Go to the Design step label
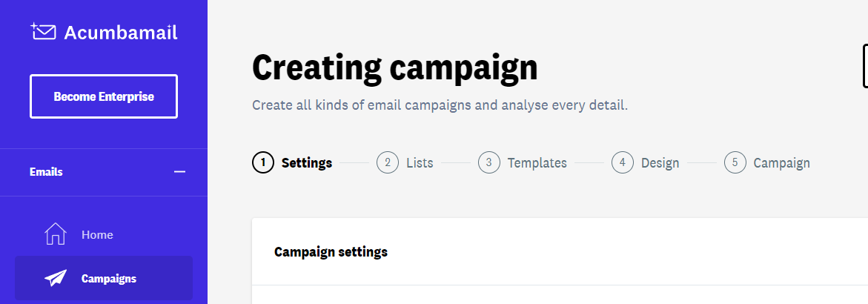Viewport: 868px width, 304px height. point(660,163)
